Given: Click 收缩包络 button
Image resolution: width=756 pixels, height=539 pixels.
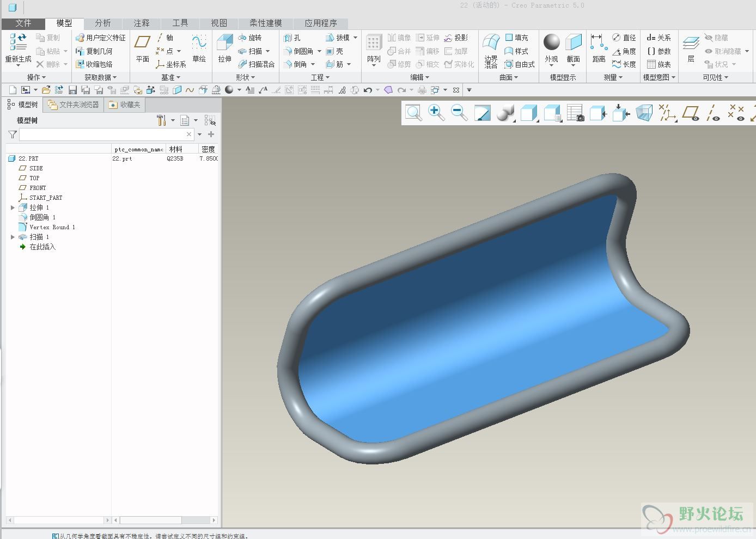Looking at the screenshot, I should 94,64.
